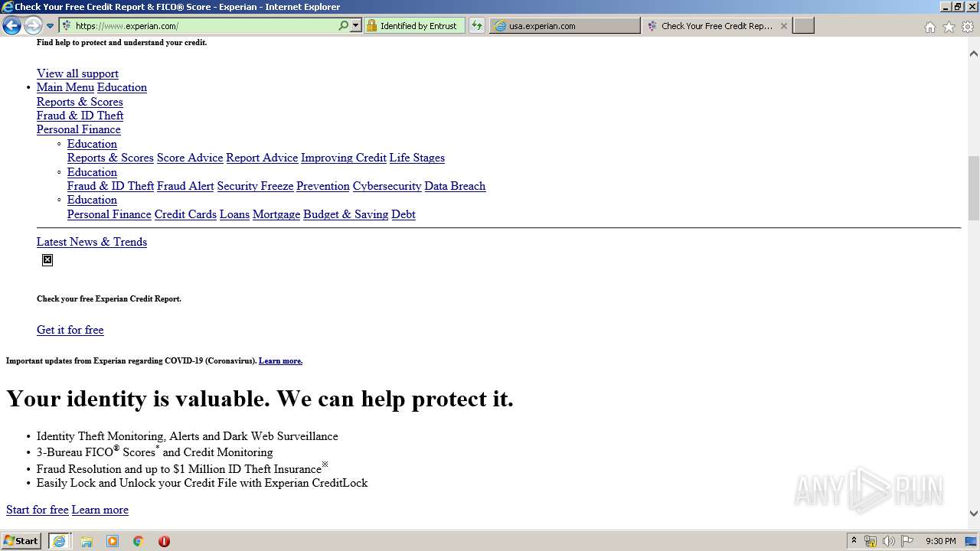This screenshot has height=551, width=980.
Task: Click the Latest News & Trends link
Action: click(x=92, y=242)
